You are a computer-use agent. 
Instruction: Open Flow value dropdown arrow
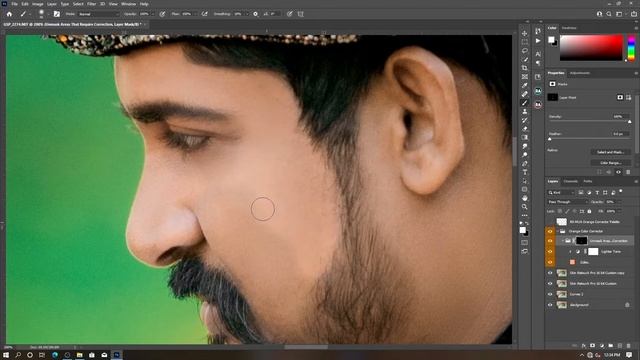tap(196, 14)
